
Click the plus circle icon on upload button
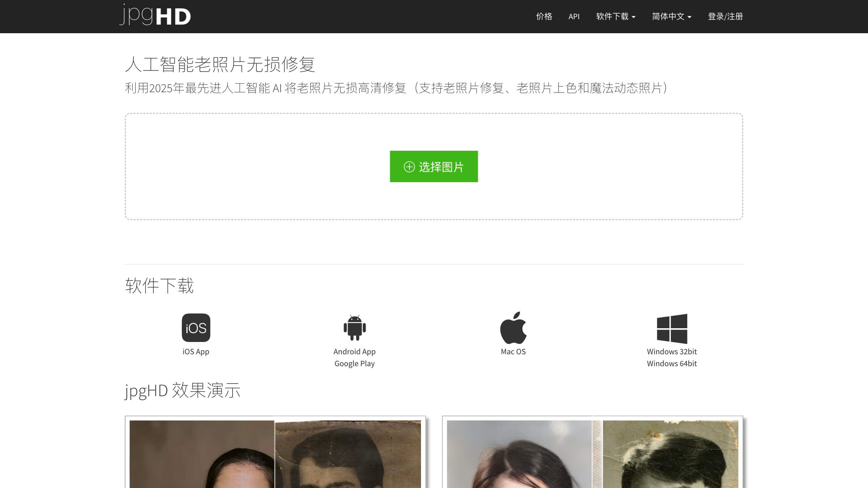(409, 167)
